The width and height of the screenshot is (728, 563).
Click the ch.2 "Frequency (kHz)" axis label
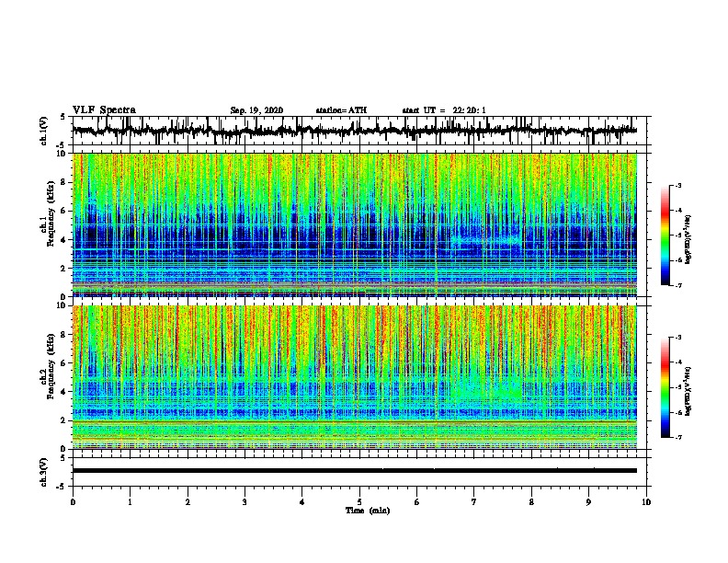(51, 366)
